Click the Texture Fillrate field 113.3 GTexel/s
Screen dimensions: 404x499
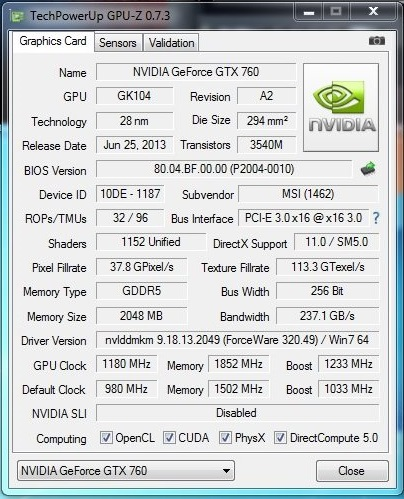(x=328, y=267)
